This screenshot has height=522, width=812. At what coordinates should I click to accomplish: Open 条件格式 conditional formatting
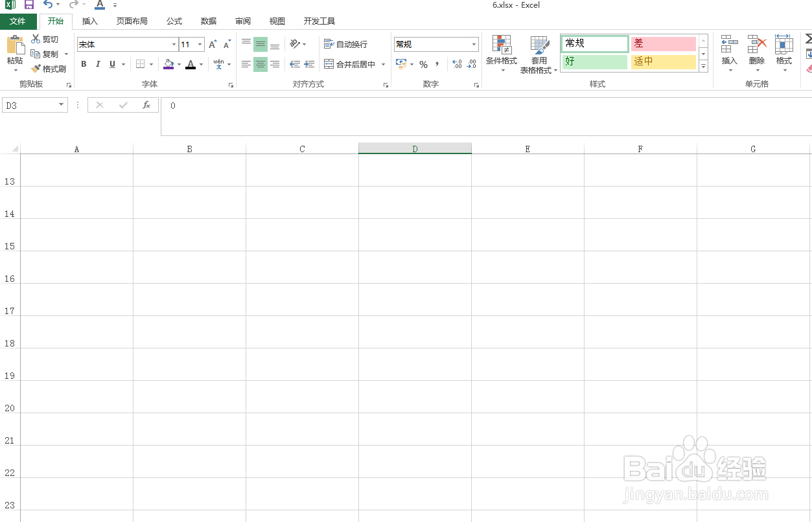(x=502, y=54)
